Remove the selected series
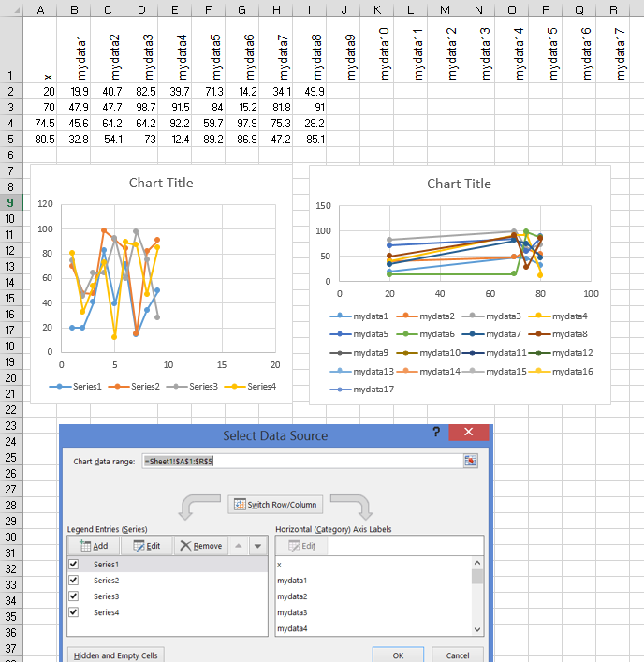 [x=201, y=546]
